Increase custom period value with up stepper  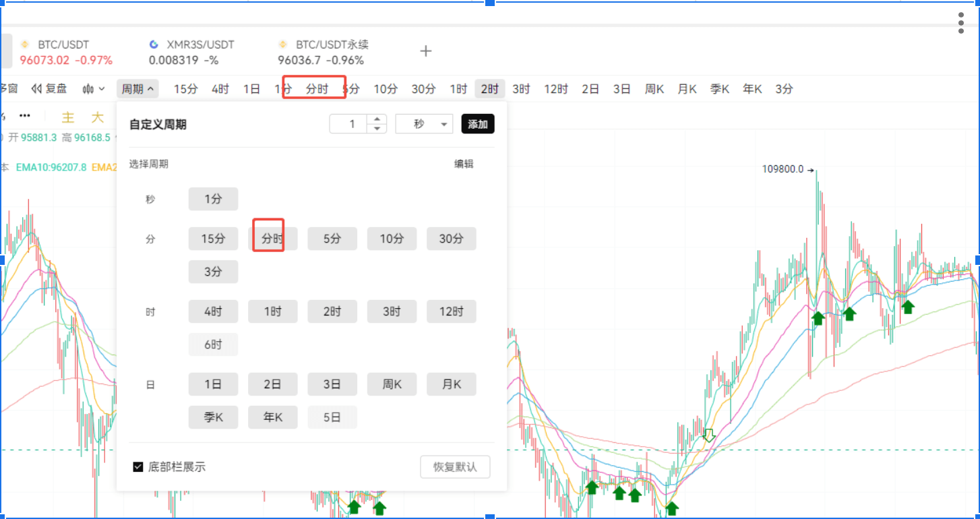[377, 119]
